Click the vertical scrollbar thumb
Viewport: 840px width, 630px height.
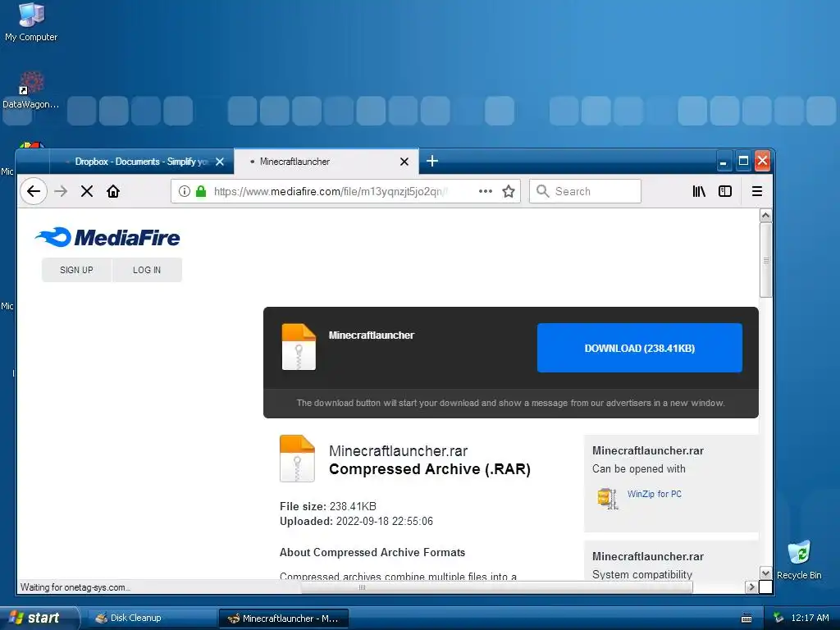click(x=766, y=260)
